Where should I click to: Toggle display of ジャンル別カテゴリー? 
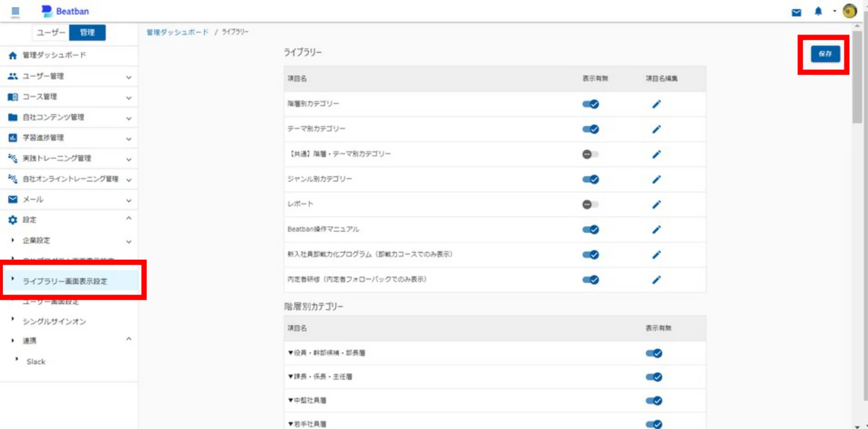pos(591,179)
